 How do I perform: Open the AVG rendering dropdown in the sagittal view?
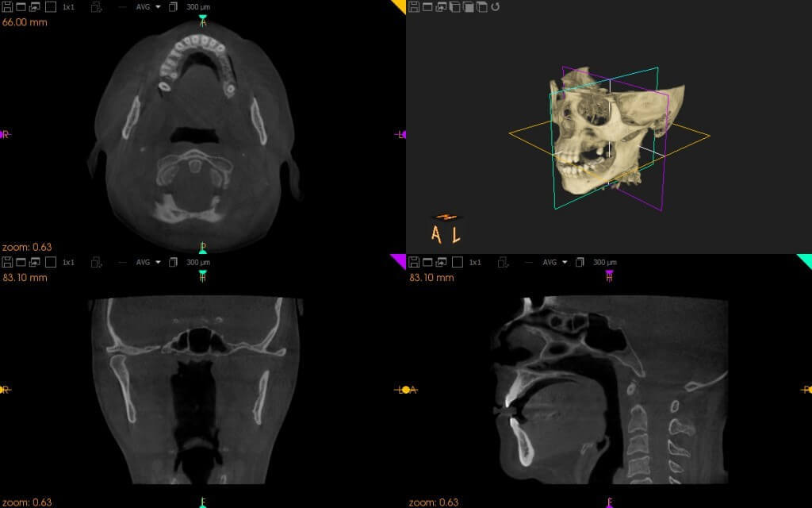554,262
